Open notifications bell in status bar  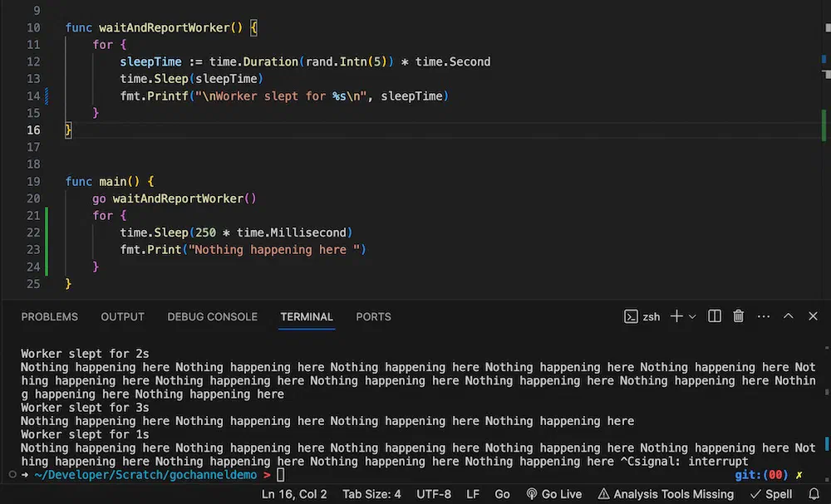(814, 495)
